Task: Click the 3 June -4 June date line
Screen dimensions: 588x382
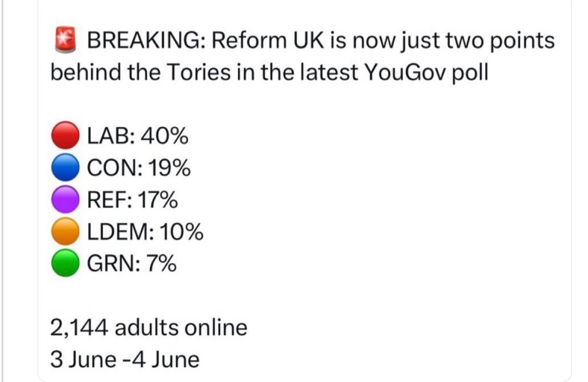Action: (125, 359)
